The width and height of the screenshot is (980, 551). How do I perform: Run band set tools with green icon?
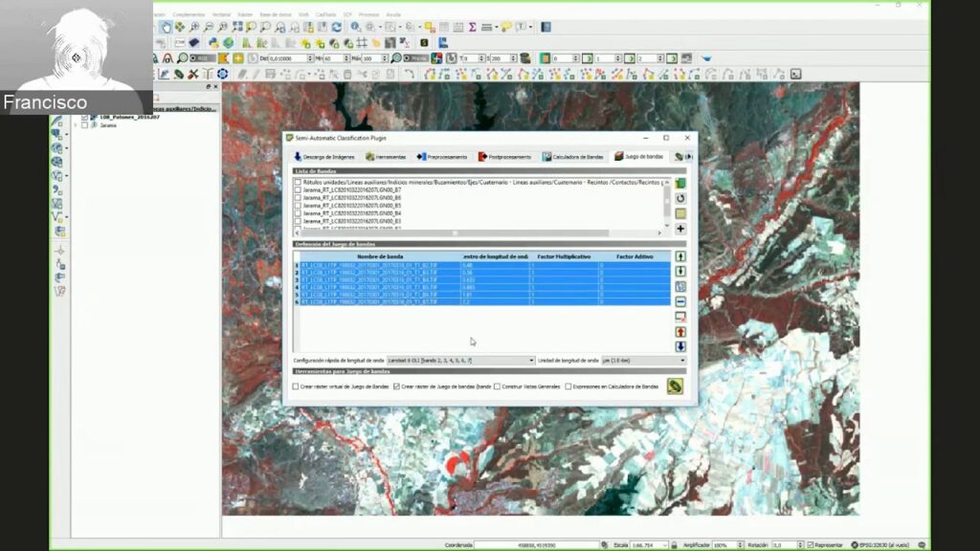pos(675,386)
